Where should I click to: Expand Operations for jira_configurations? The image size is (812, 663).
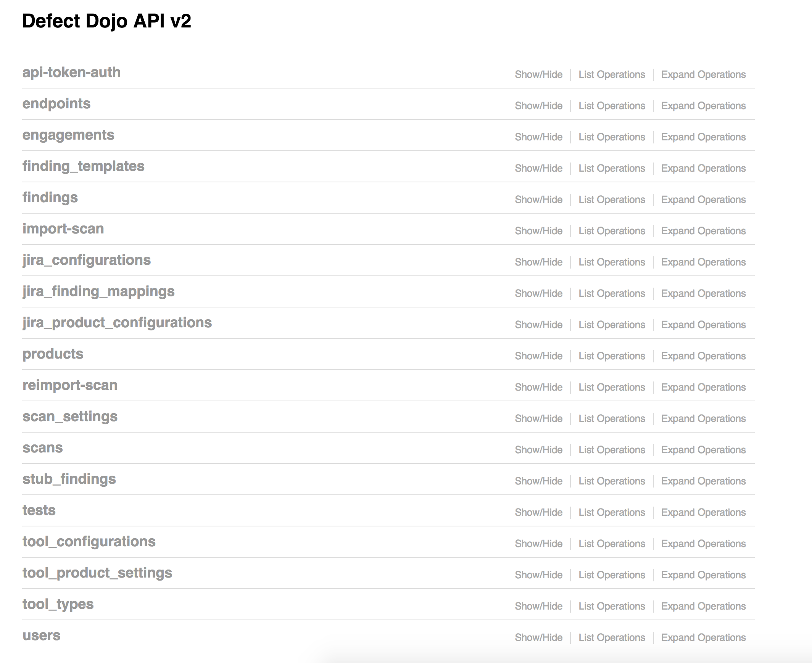point(703,262)
